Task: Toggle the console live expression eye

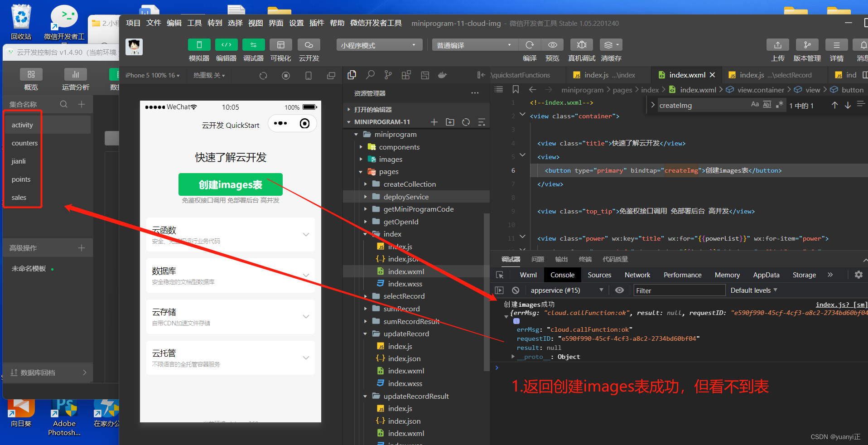Action: (x=619, y=290)
